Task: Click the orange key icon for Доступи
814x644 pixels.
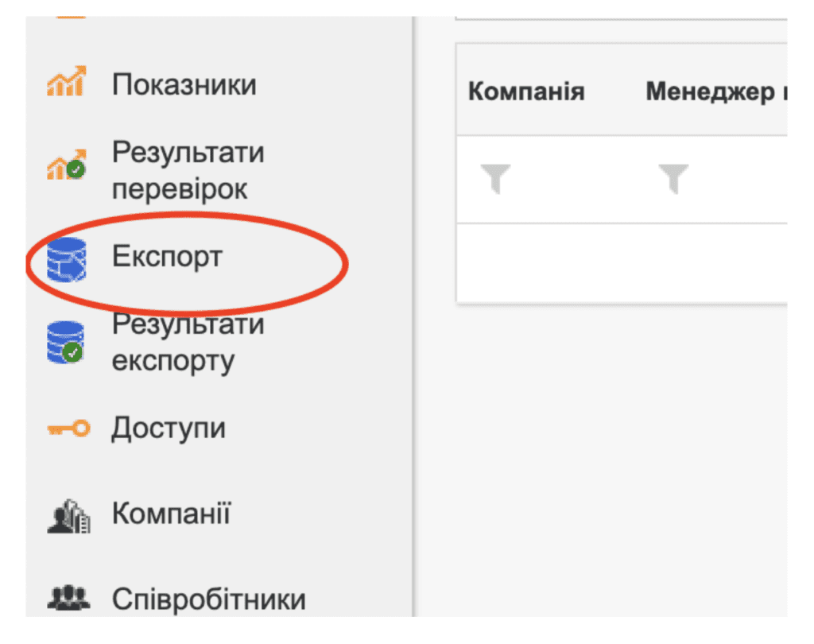Action: click(x=68, y=429)
